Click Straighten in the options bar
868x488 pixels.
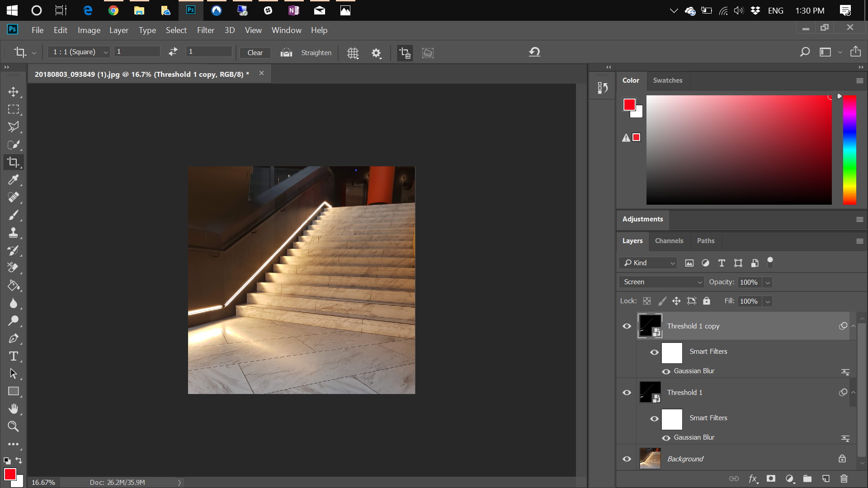click(316, 52)
